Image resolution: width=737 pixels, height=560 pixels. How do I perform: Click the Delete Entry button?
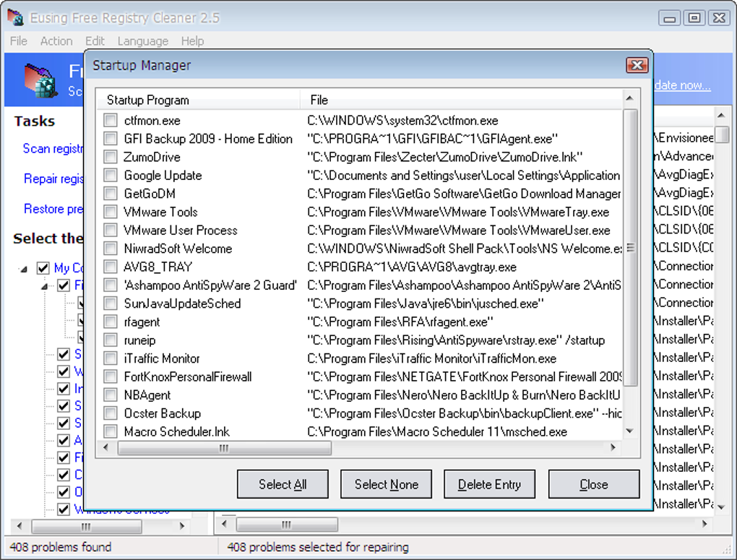click(489, 484)
